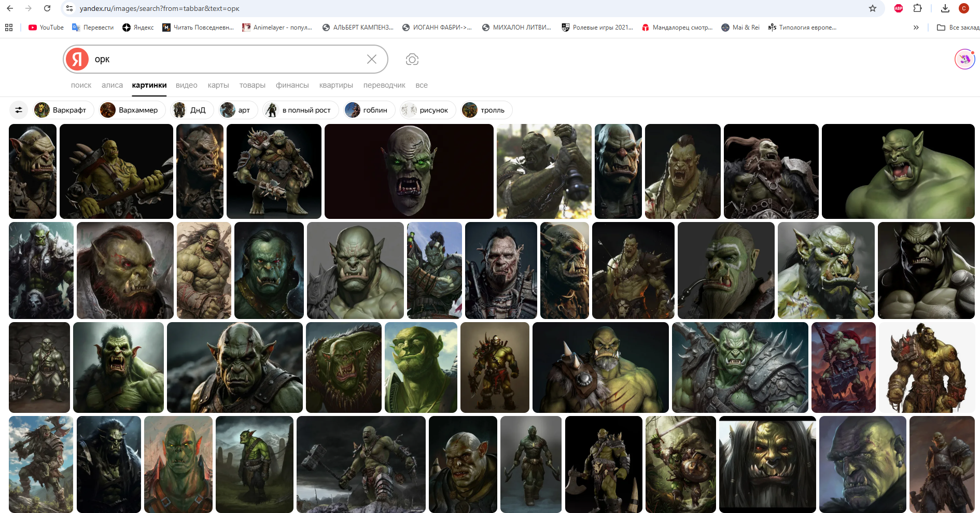Open the ИОГАНН ФАБРИ bookmark
The width and height of the screenshot is (980, 513).
pyautogui.click(x=437, y=27)
